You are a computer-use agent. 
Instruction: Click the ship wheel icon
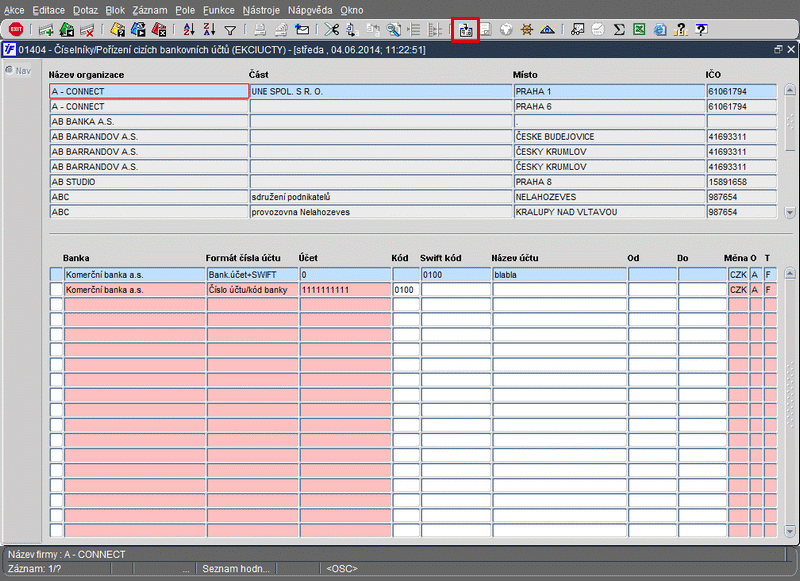(x=526, y=30)
